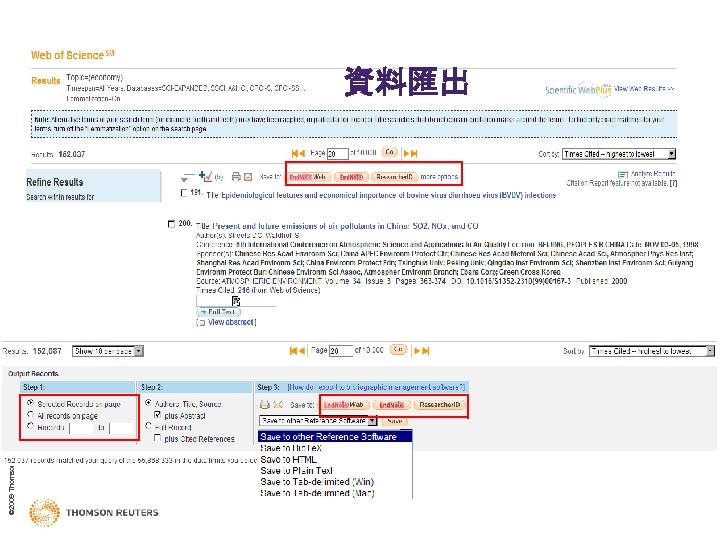720x540 pixels.
Task: Go to first page, bottom pager
Action: click(x=293, y=351)
